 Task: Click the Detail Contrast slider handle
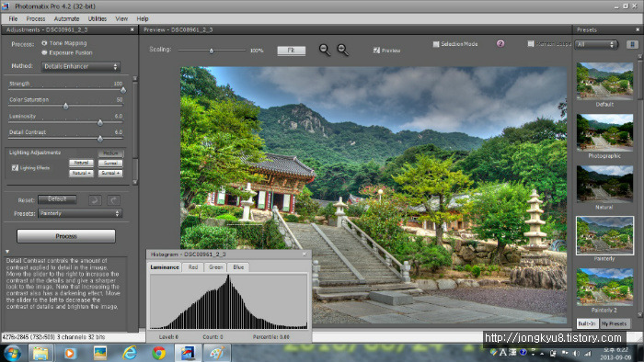(x=99, y=139)
